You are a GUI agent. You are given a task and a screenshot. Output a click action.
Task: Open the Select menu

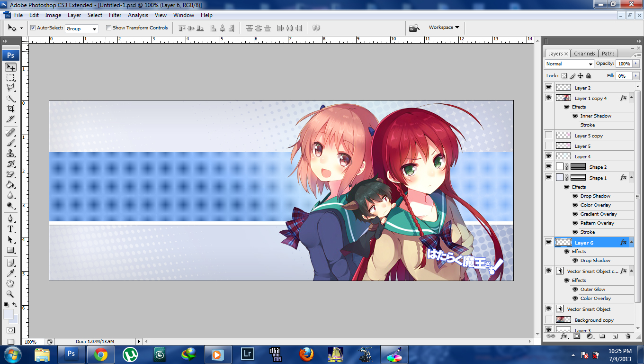point(95,15)
